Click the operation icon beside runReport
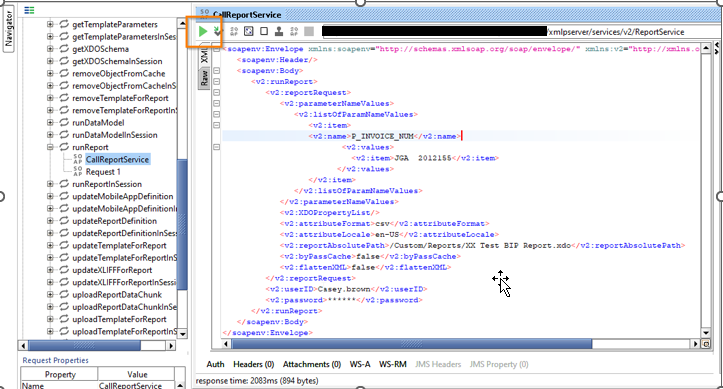723x389 pixels. coord(64,147)
